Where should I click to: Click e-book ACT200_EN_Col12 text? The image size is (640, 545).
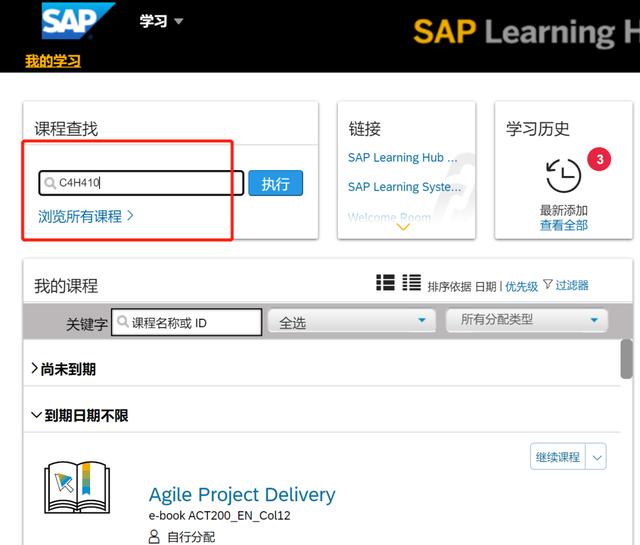click(x=220, y=516)
